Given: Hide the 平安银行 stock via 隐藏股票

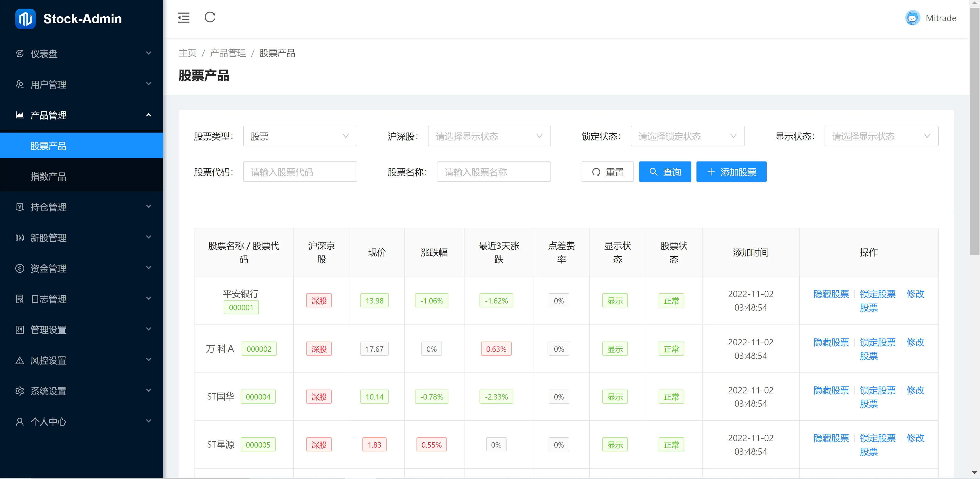Looking at the screenshot, I should pos(831,294).
